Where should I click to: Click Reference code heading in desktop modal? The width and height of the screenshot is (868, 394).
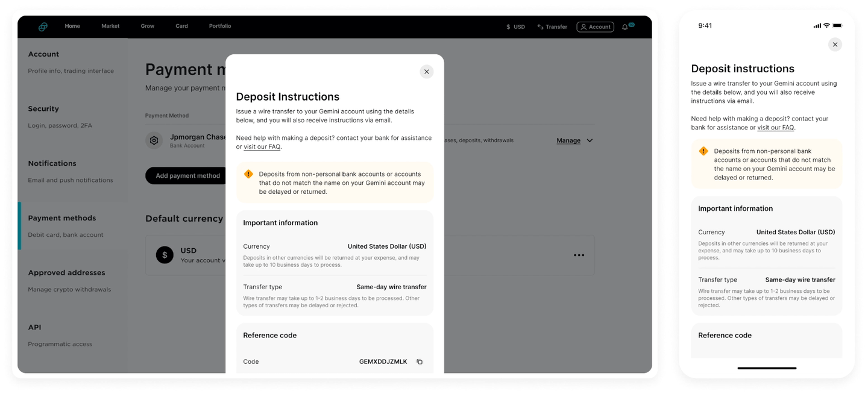270,336
